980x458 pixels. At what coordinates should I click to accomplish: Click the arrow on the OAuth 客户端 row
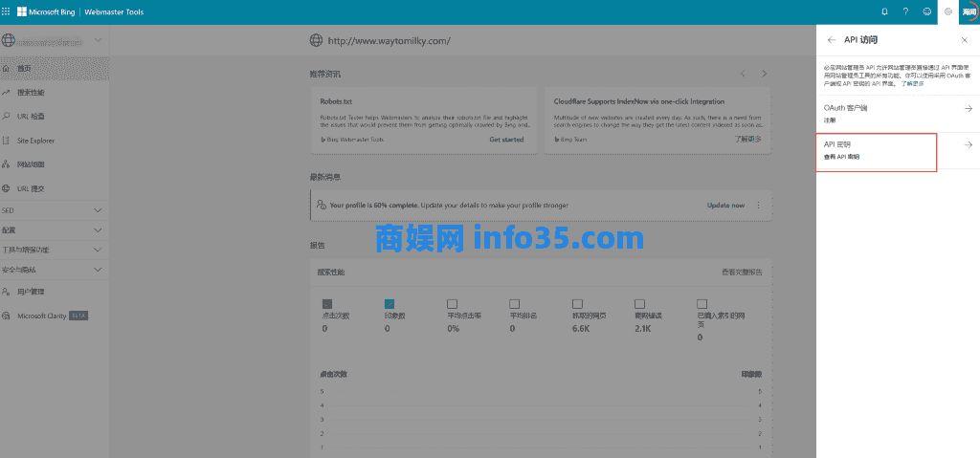(x=969, y=108)
